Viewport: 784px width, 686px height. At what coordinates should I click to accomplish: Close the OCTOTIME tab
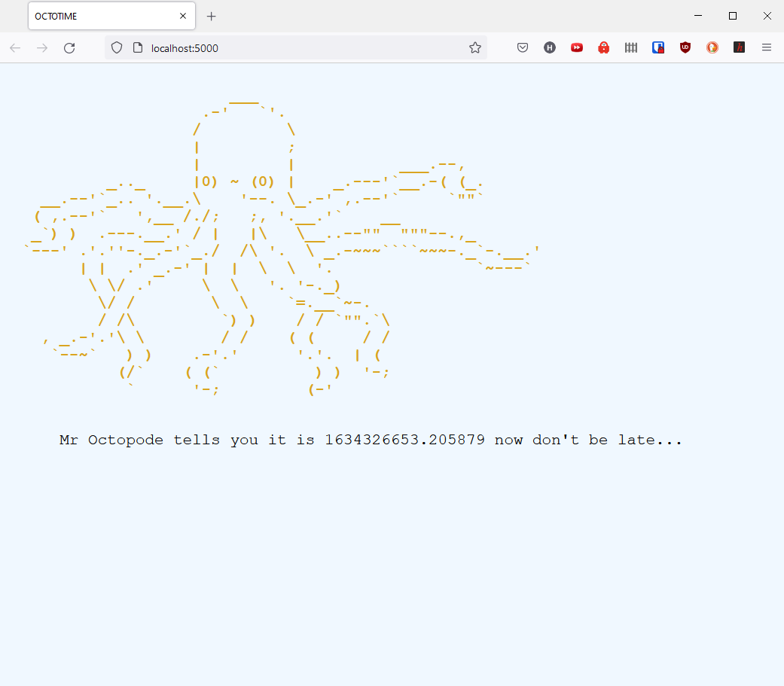(x=183, y=16)
